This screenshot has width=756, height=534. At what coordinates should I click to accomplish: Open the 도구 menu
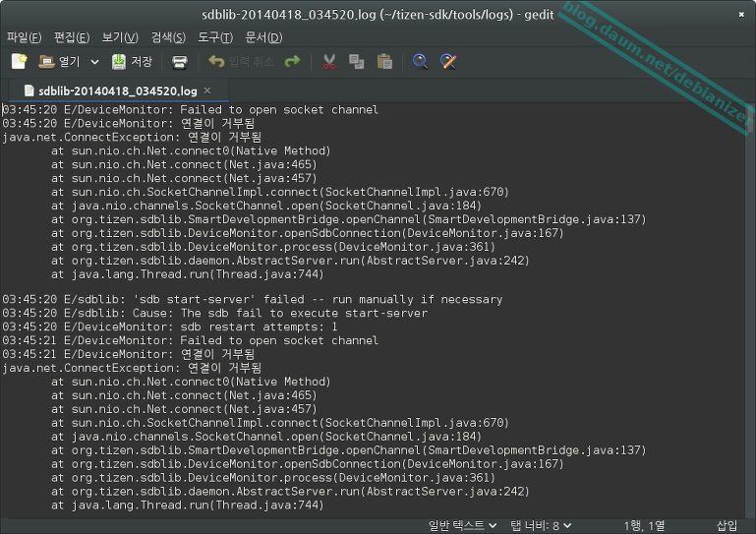(x=215, y=37)
